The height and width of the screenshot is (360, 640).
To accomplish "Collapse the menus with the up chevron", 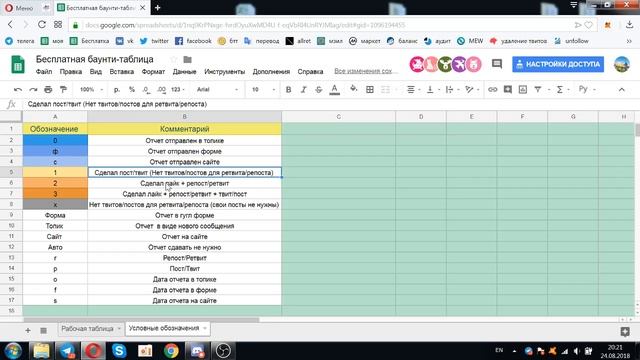I will pyautogui.click(x=622, y=89).
